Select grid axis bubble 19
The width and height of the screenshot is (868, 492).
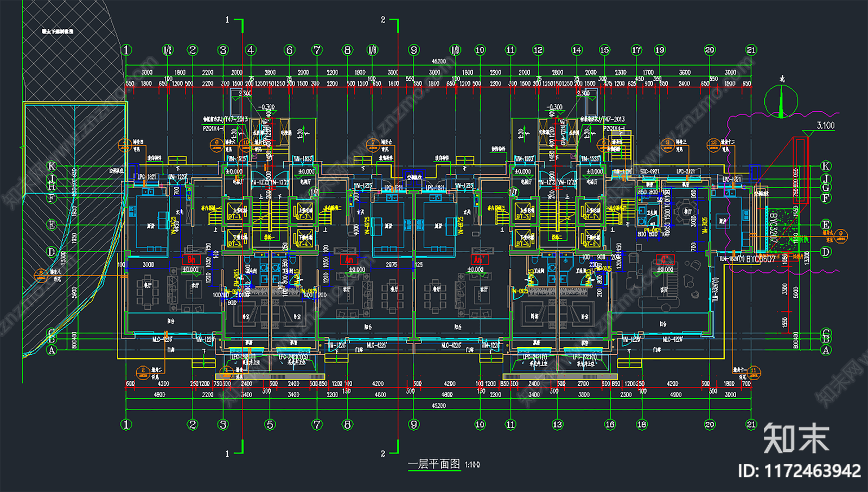660,50
